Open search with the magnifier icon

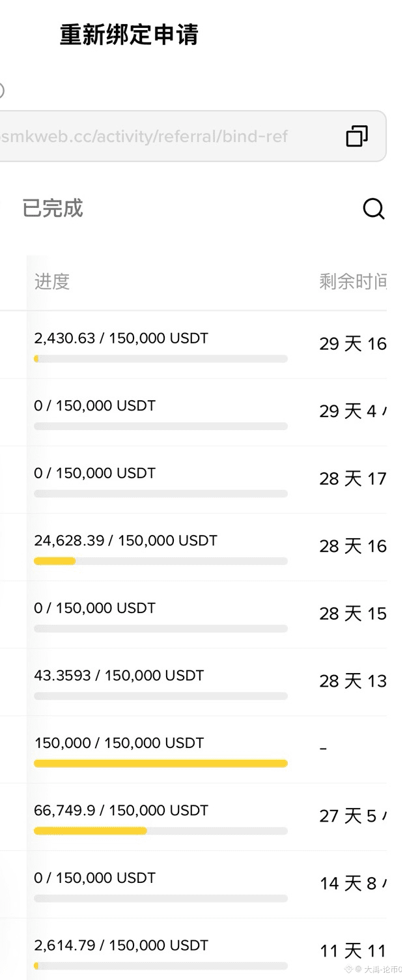tap(374, 209)
